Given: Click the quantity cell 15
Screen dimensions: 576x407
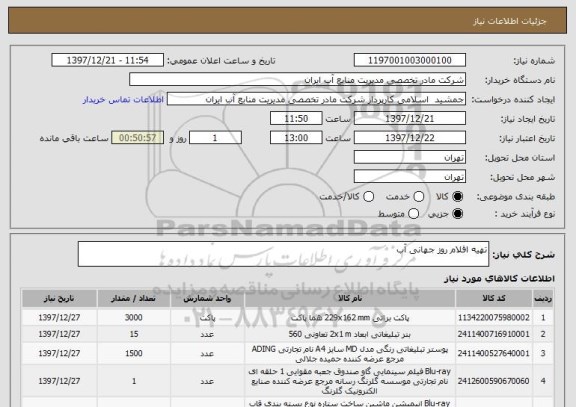Looking at the screenshot, I should coord(134,334).
